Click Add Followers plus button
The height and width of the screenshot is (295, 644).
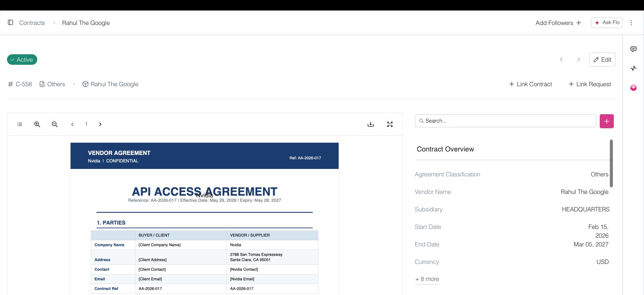558,23
